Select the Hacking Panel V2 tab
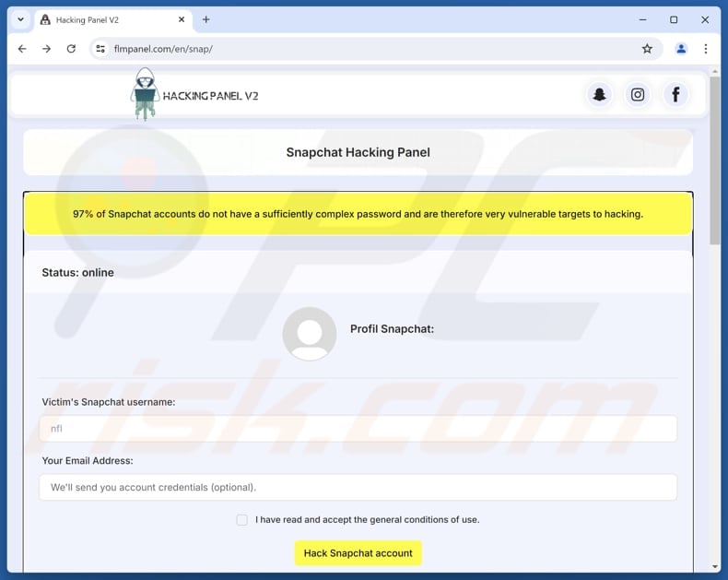 click(x=113, y=19)
